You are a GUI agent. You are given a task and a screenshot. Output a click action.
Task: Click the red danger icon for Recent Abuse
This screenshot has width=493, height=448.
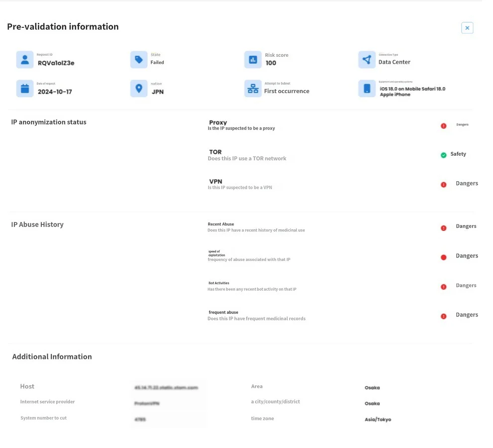click(443, 228)
